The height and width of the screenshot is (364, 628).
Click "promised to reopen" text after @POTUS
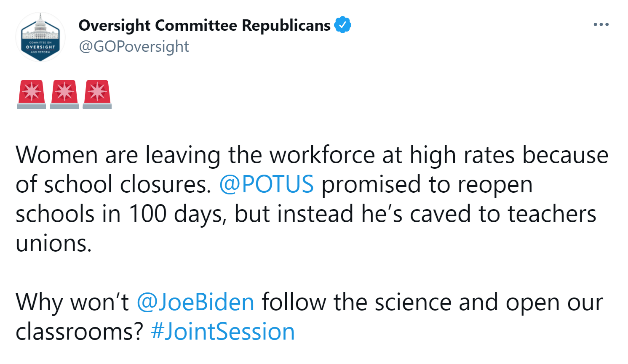pyautogui.click(x=427, y=184)
